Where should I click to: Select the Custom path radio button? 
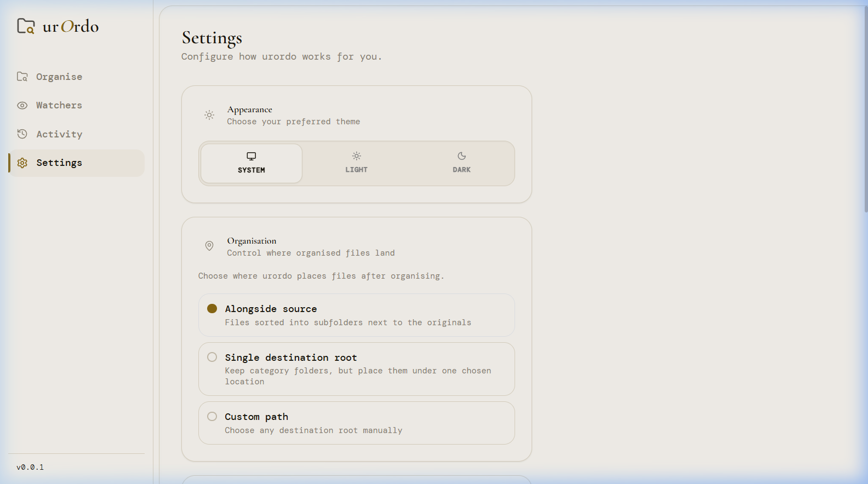212,416
